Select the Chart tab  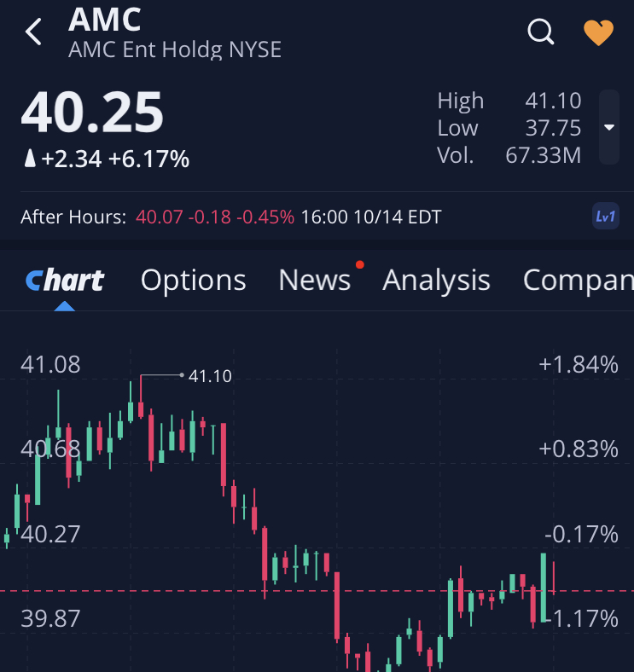(x=65, y=280)
